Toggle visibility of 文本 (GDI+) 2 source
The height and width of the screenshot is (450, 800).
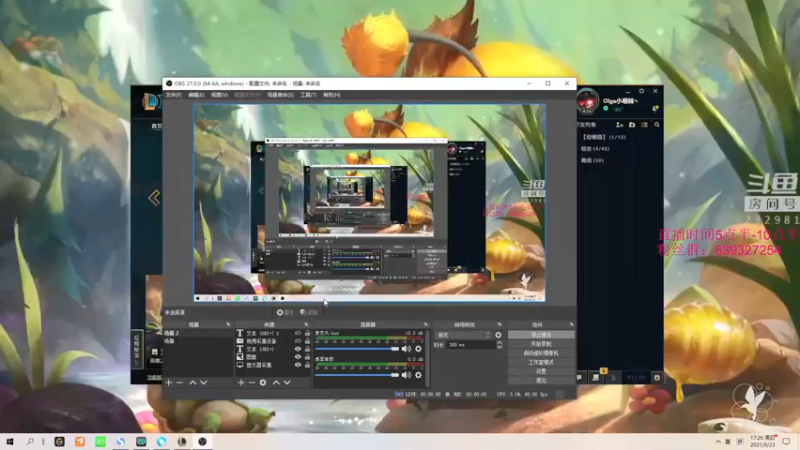(x=298, y=333)
